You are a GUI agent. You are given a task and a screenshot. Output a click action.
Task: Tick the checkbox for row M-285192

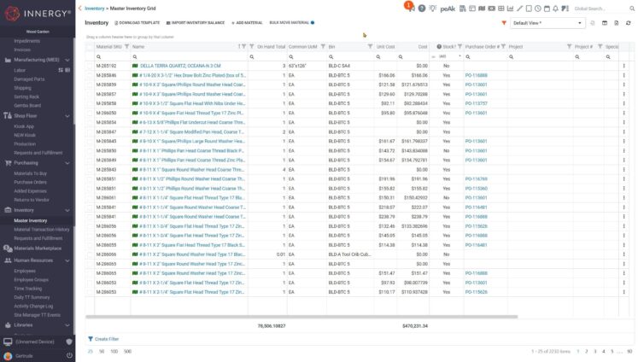point(90,66)
